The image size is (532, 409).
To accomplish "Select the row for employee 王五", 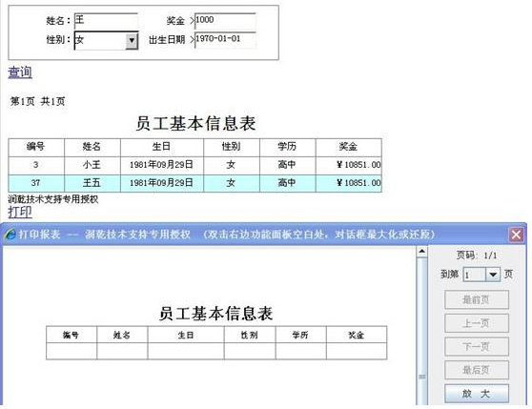I will [194, 183].
